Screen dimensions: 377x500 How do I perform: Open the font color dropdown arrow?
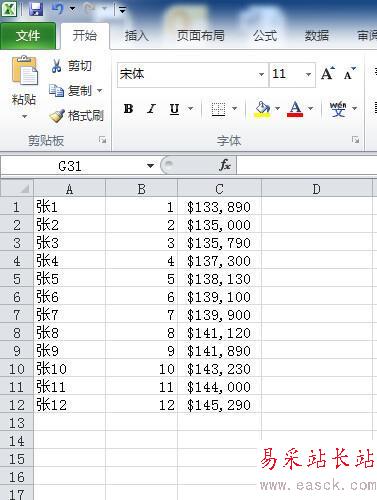(x=310, y=109)
